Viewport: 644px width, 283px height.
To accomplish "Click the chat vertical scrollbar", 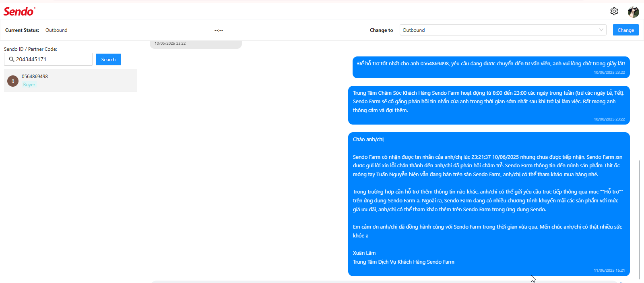I will click(639, 220).
